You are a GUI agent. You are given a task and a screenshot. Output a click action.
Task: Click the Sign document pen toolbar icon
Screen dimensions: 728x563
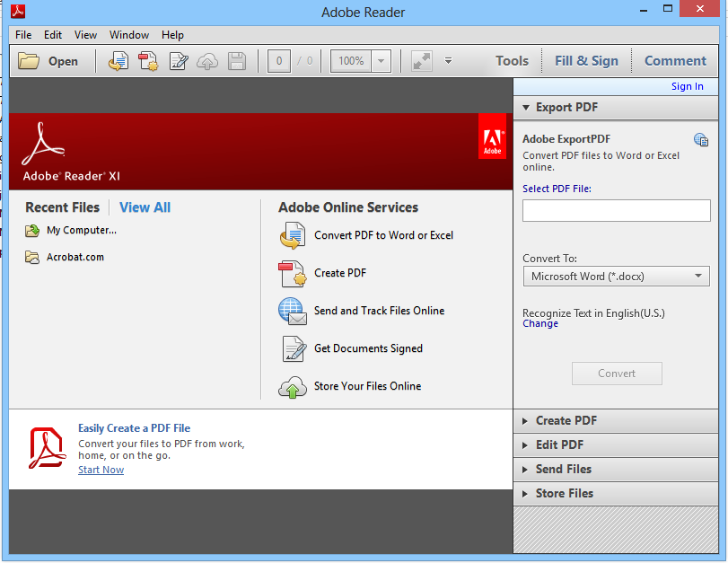pyautogui.click(x=179, y=61)
